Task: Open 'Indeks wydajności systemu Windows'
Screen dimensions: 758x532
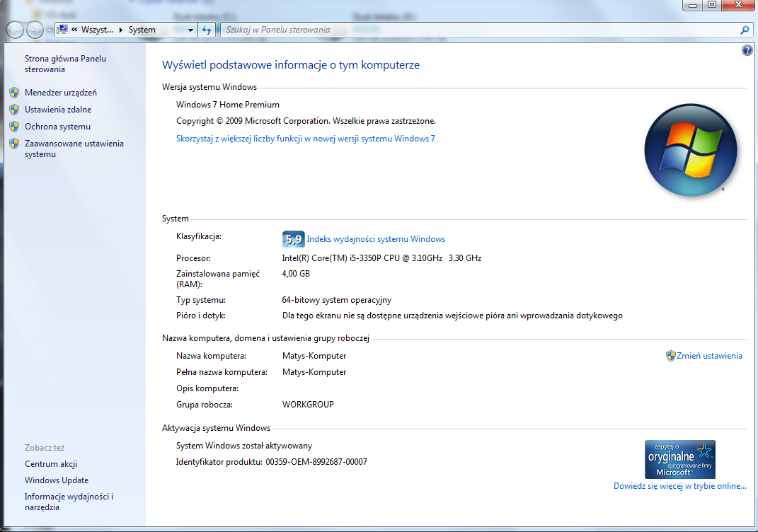Action: (376, 239)
